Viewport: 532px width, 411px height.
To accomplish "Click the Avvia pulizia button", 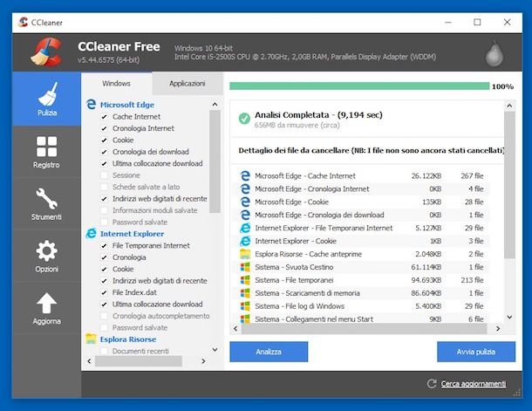I will (476, 352).
